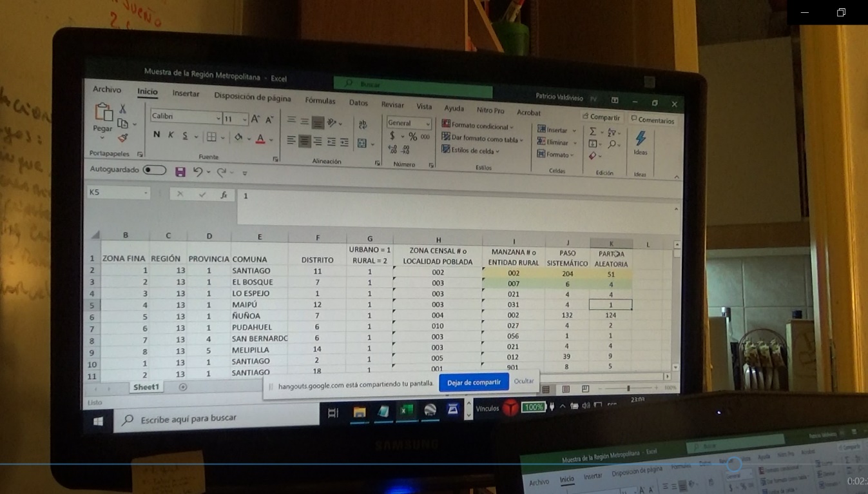Switch to the Disposición de página tab

tap(253, 97)
